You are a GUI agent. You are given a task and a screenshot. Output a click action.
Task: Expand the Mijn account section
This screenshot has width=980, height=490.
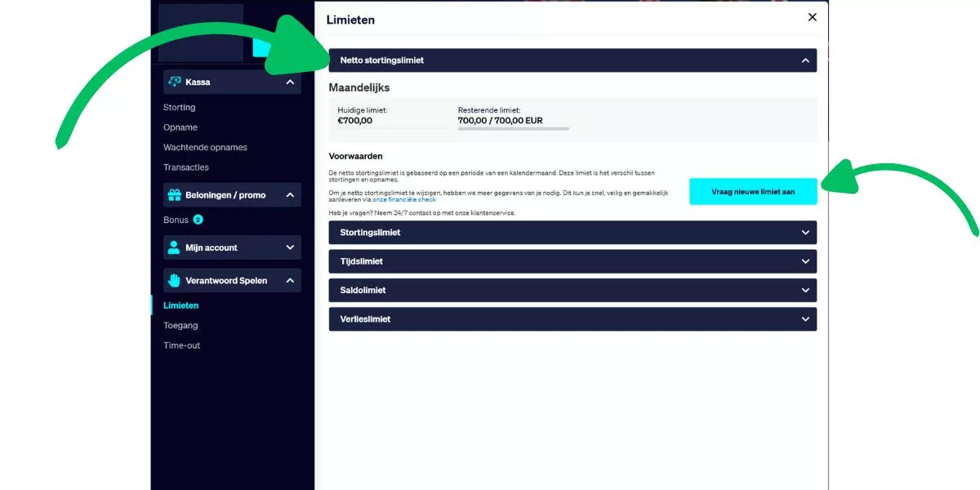point(290,247)
